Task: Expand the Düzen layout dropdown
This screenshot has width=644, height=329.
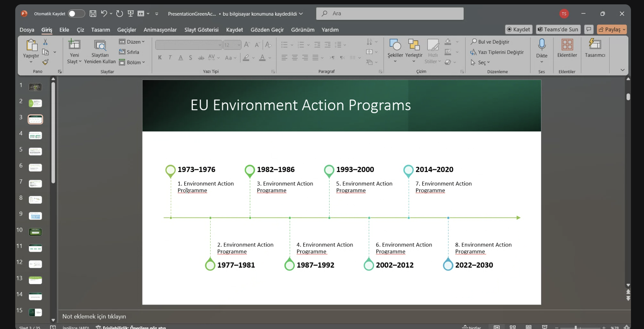Action: coord(132,42)
